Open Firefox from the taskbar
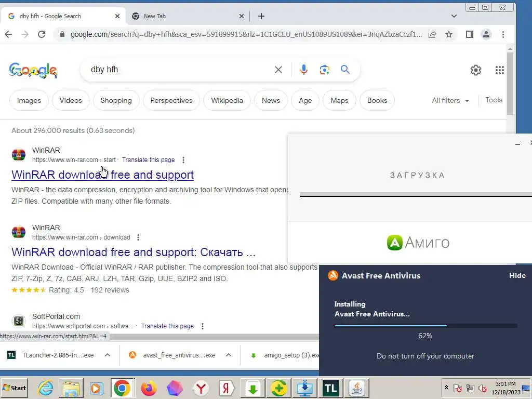This screenshot has width=532, height=399. (x=149, y=388)
